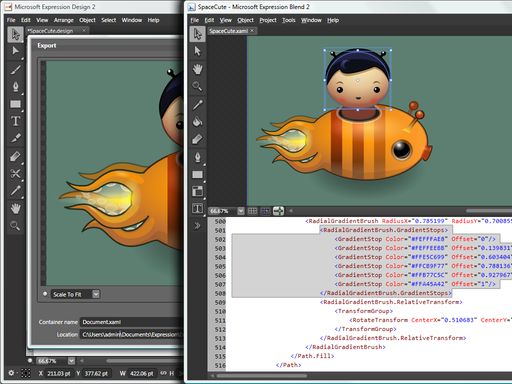Click the W width field in Design

pos(142,373)
